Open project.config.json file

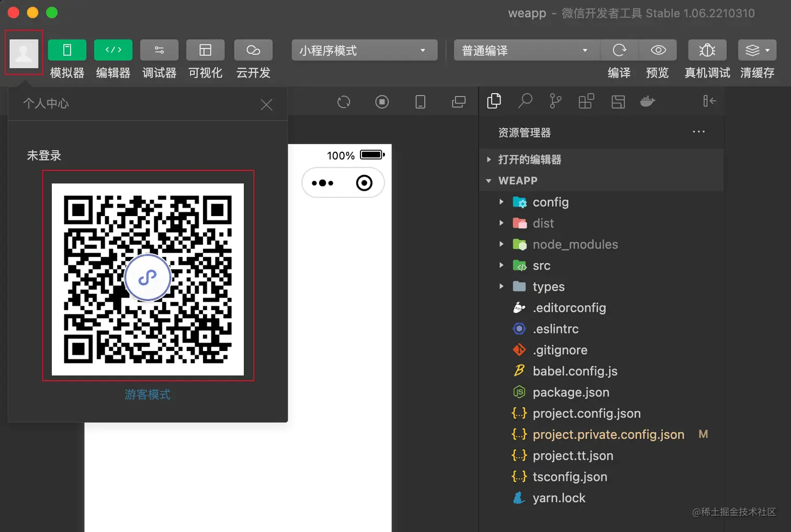[602, 413]
